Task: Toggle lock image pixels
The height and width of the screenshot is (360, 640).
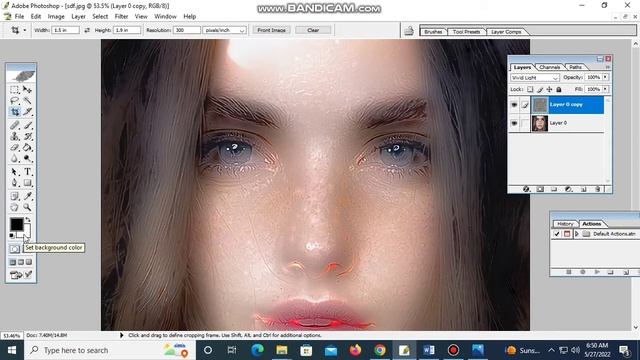Action: [540, 89]
